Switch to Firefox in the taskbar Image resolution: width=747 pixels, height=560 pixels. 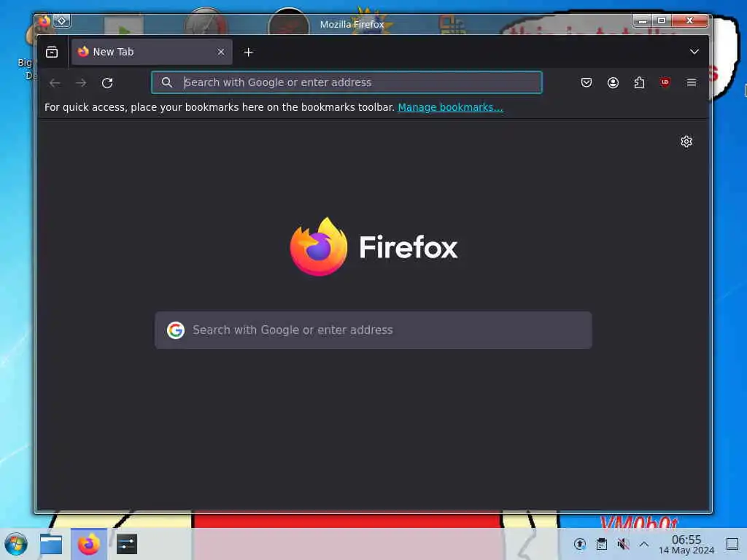click(88, 544)
